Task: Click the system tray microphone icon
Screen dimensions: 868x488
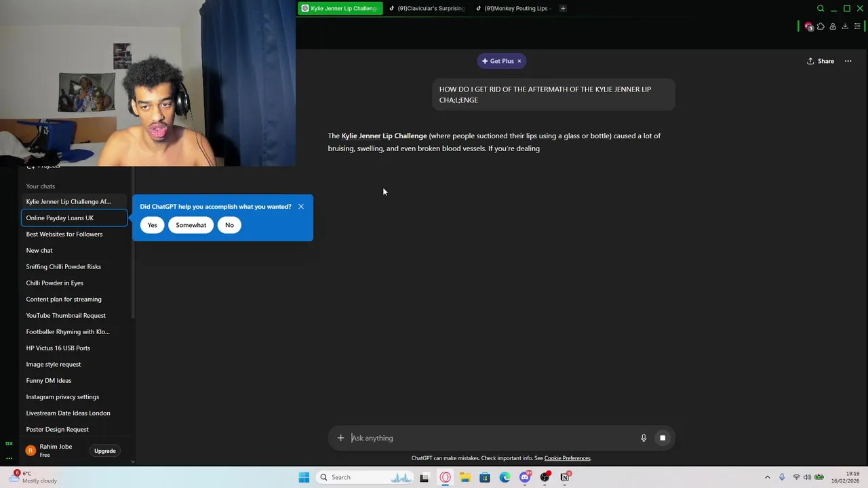Action: pos(782,477)
